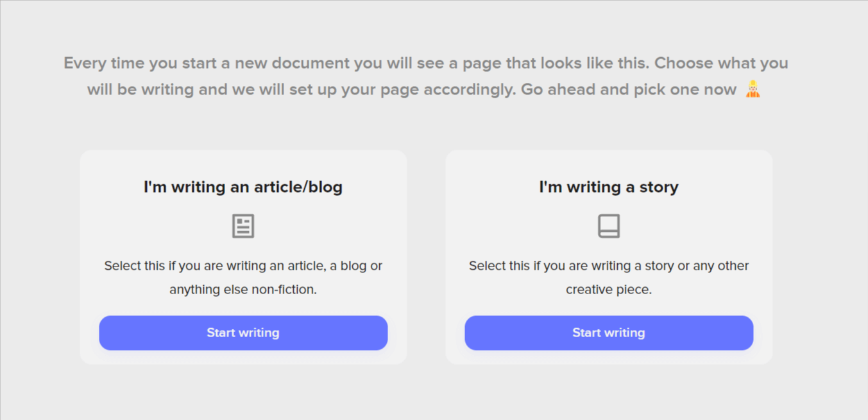Select the "I'm writing a story" heading
This screenshot has width=868, height=420.
tap(609, 187)
